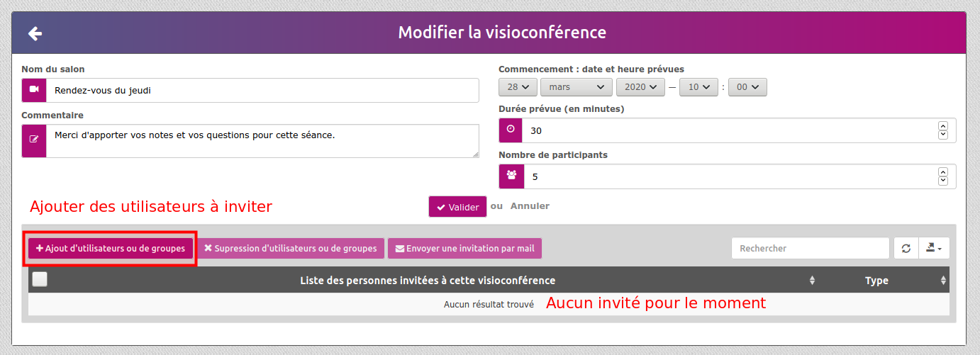The width and height of the screenshot is (980, 355).
Task: Open the hour dropdown showing 10
Action: coord(698,87)
